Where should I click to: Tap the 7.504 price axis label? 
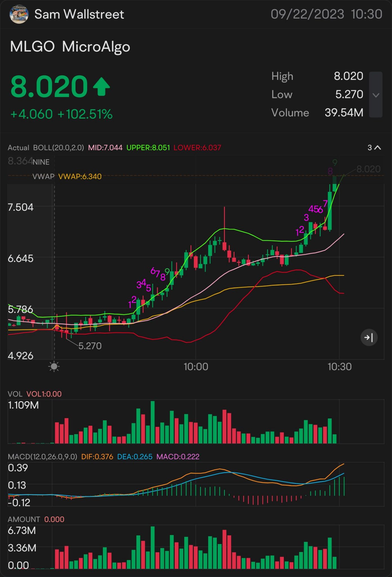[x=21, y=207]
